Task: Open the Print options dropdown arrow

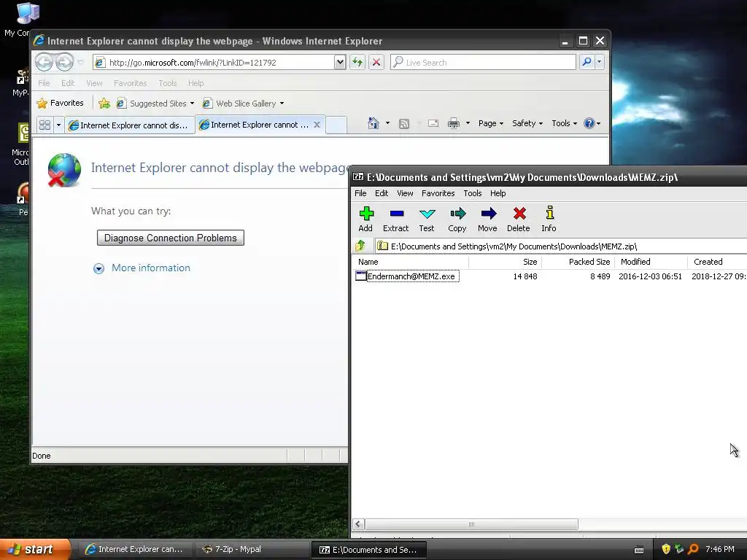Action: click(468, 123)
